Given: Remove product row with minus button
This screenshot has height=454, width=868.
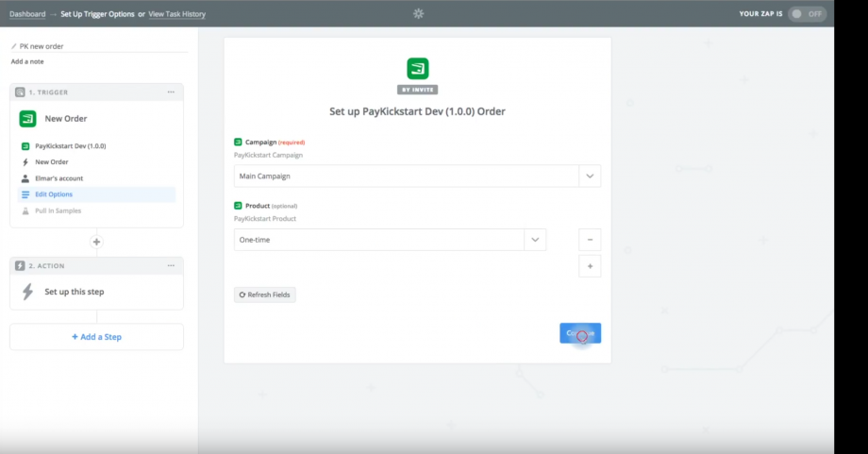Looking at the screenshot, I should coord(590,240).
